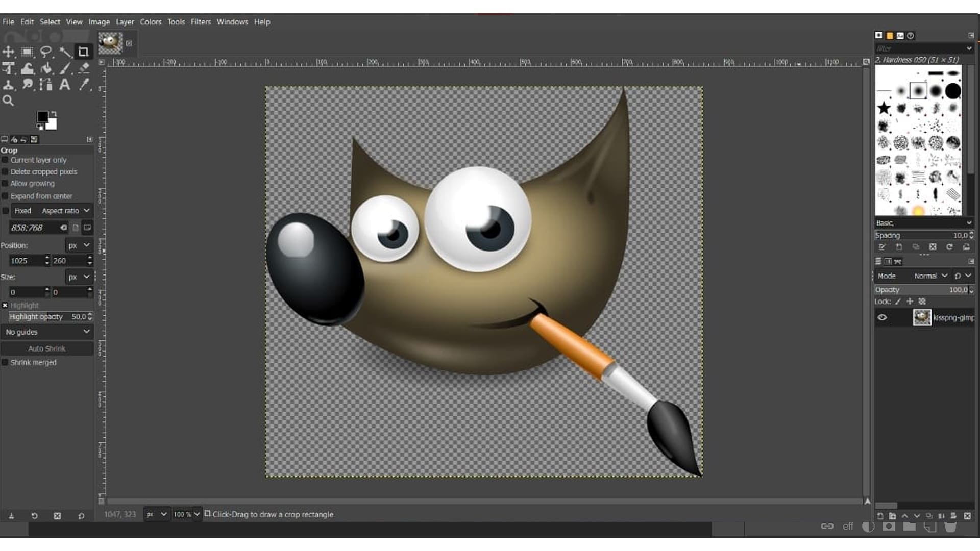Click the Help menu
Image resolution: width=980 pixels, height=551 pixels.
(262, 22)
